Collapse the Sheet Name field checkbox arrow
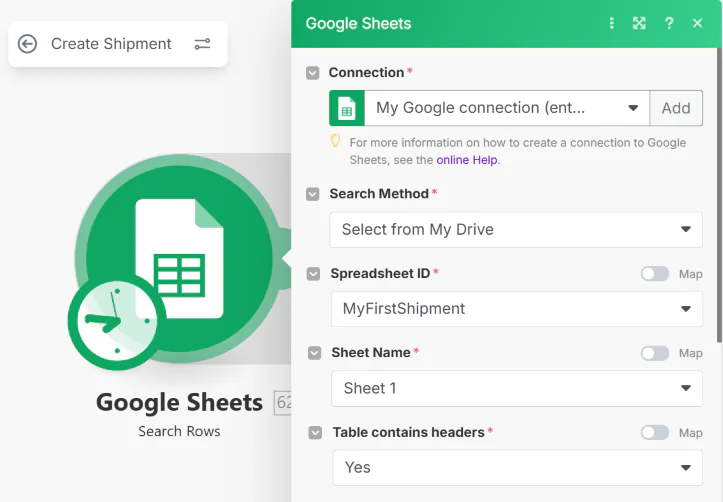This screenshot has height=502, width=723. [x=314, y=353]
